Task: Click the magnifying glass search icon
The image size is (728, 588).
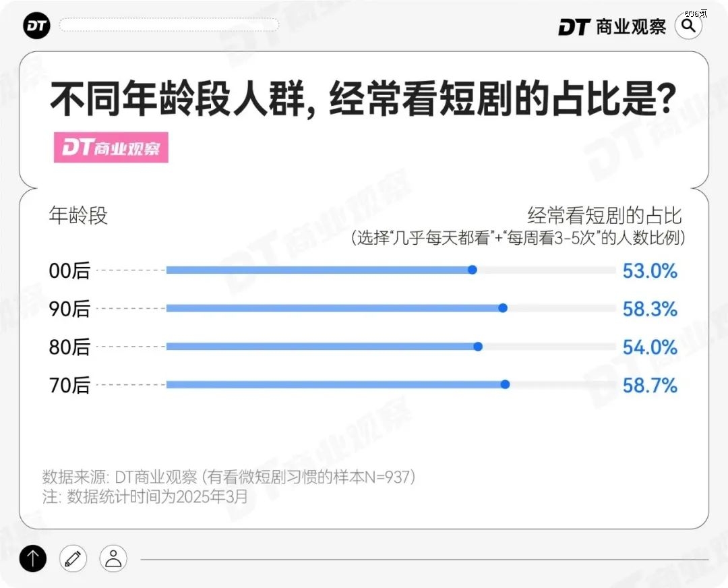Action: pos(688,26)
